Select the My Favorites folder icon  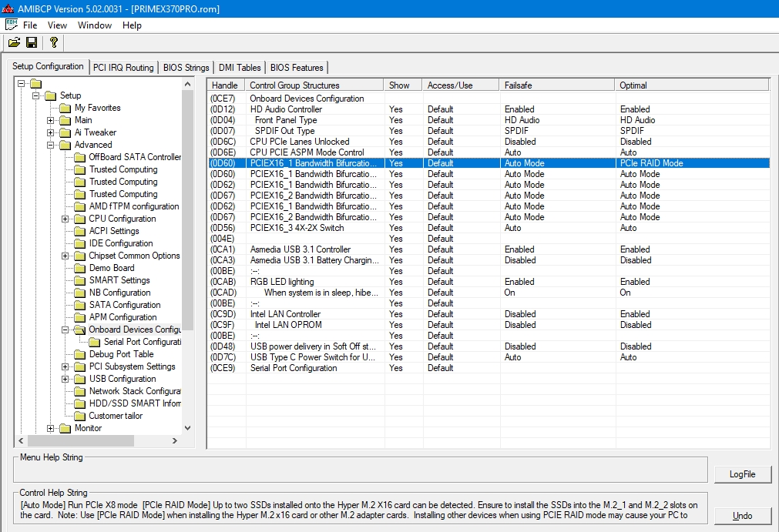(65, 109)
